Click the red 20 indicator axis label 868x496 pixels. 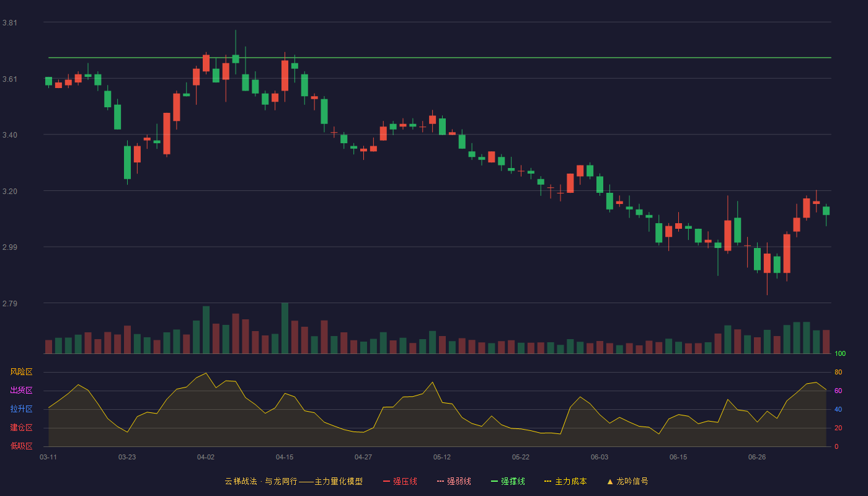point(838,428)
